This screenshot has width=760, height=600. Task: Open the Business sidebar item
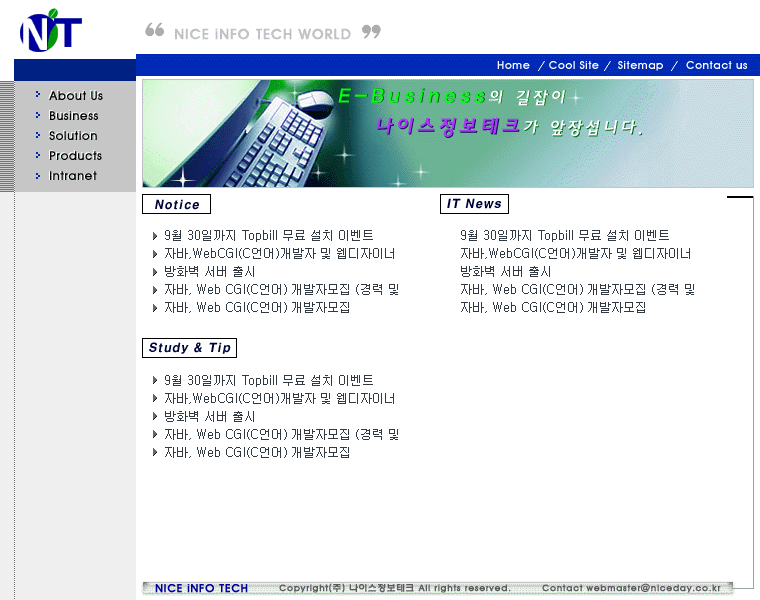tap(74, 116)
